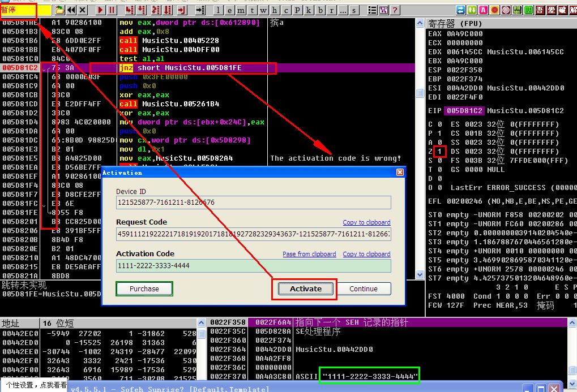The height and width of the screenshot is (392, 577).
Task: Restart the program with the rewind icon
Action: [71, 10]
